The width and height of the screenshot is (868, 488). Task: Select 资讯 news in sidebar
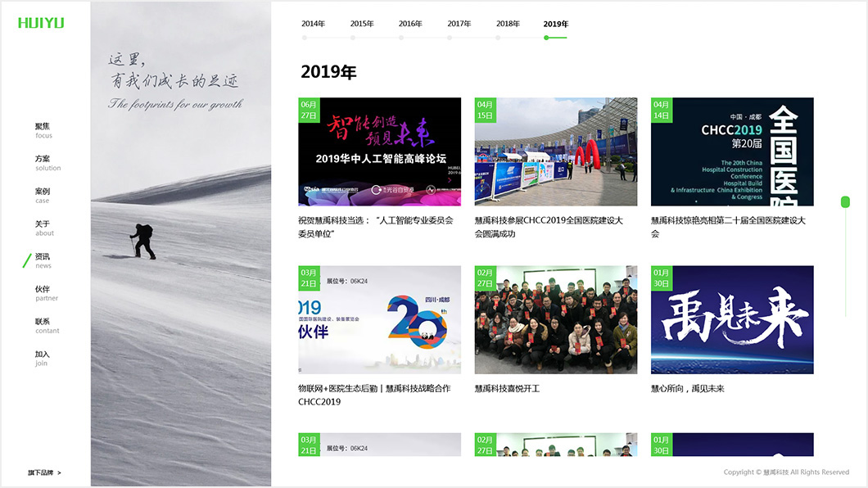pyautogui.click(x=43, y=260)
